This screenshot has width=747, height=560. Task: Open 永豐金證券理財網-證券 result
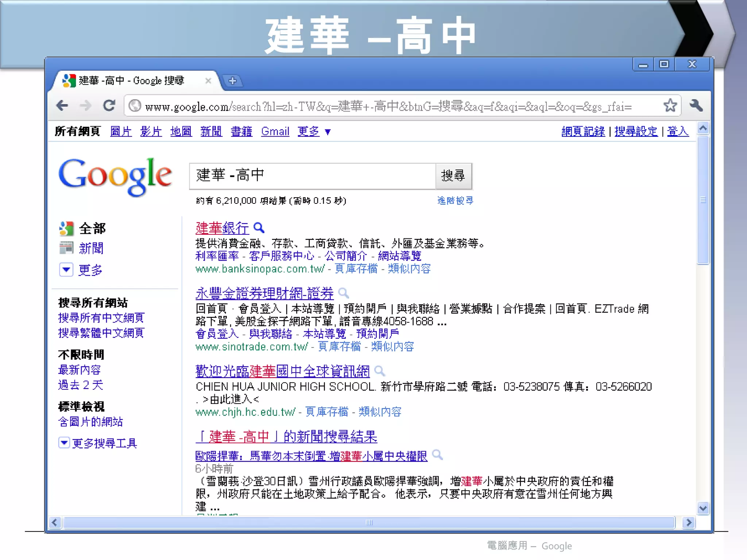point(264,293)
